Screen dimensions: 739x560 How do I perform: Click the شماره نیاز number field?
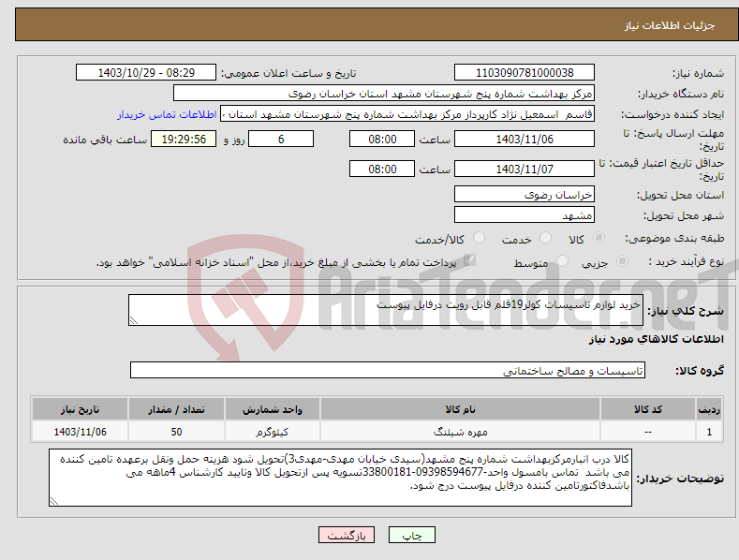pyautogui.click(x=525, y=73)
